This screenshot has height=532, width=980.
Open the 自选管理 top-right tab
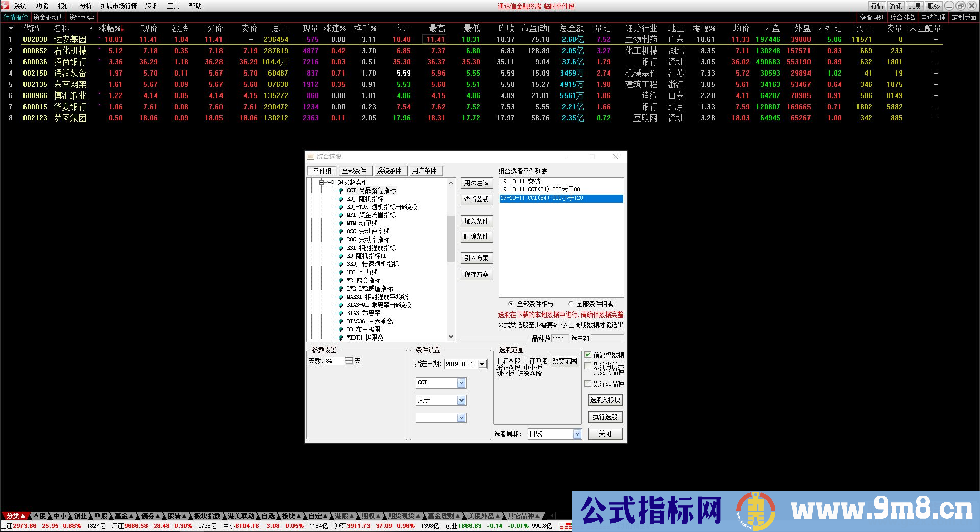click(x=934, y=17)
